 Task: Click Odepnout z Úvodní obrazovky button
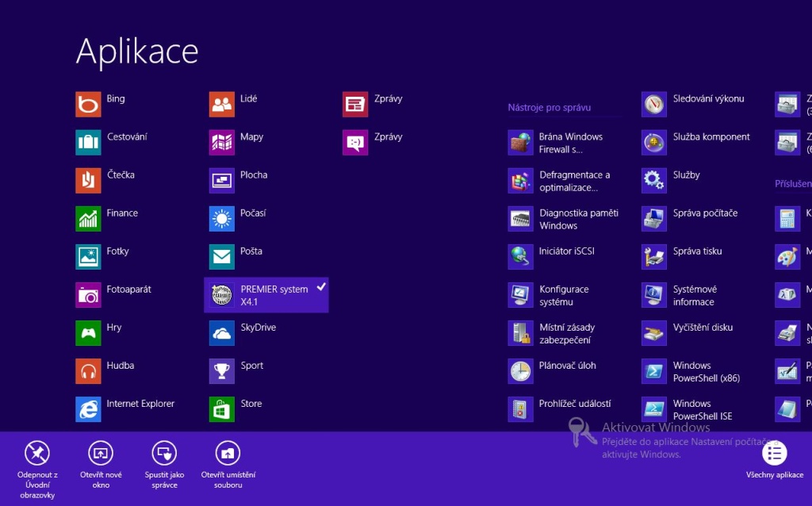(37, 470)
